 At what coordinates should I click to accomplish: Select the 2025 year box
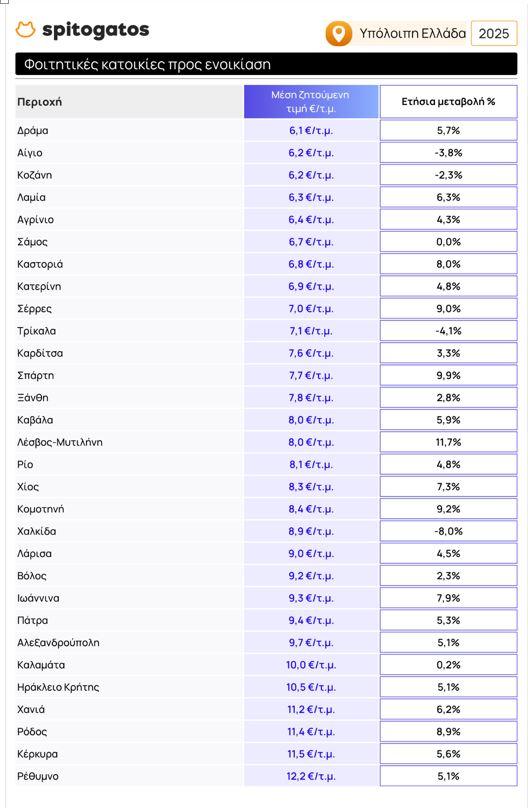pos(493,33)
